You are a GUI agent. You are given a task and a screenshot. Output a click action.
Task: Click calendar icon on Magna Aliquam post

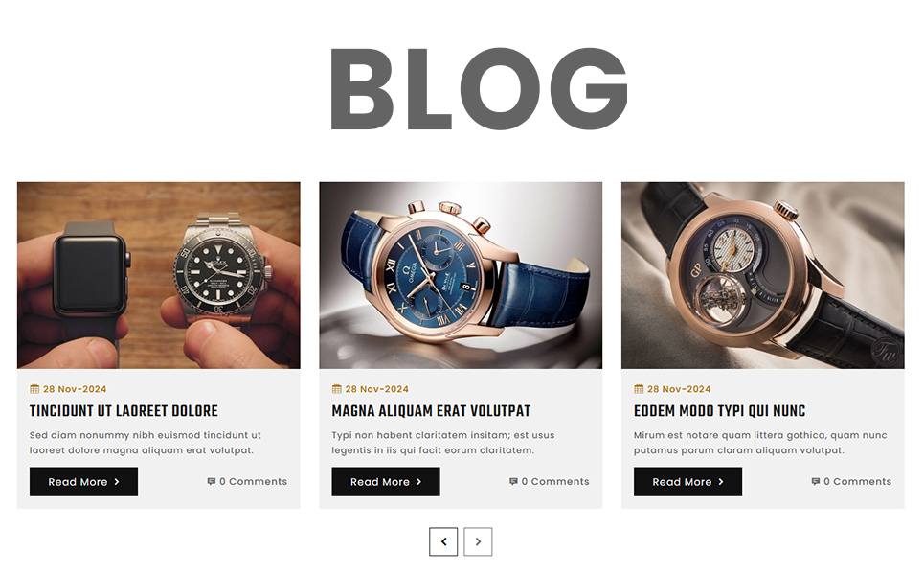click(x=337, y=389)
